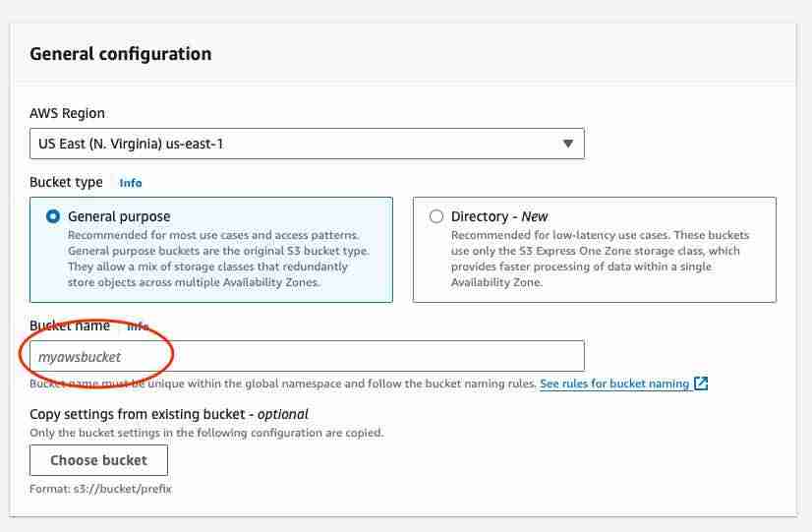Screen dimensions: 812x532
Task: Click the General purpose description text
Action: pos(218,259)
